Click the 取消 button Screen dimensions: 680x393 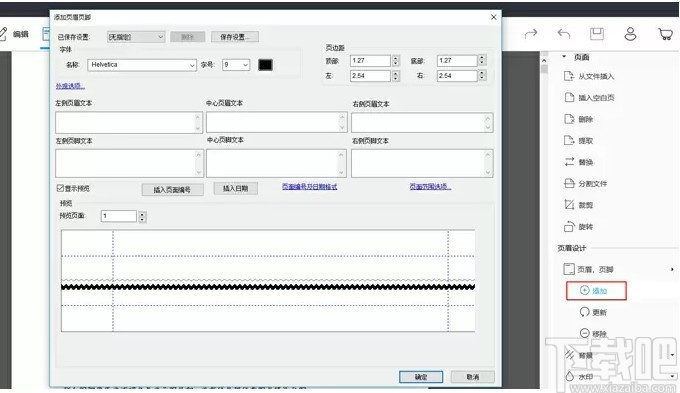(x=472, y=377)
